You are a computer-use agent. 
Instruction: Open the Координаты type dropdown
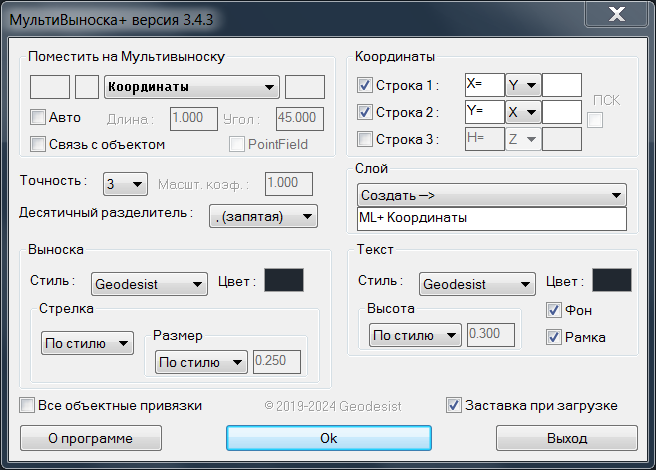click(191, 87)
